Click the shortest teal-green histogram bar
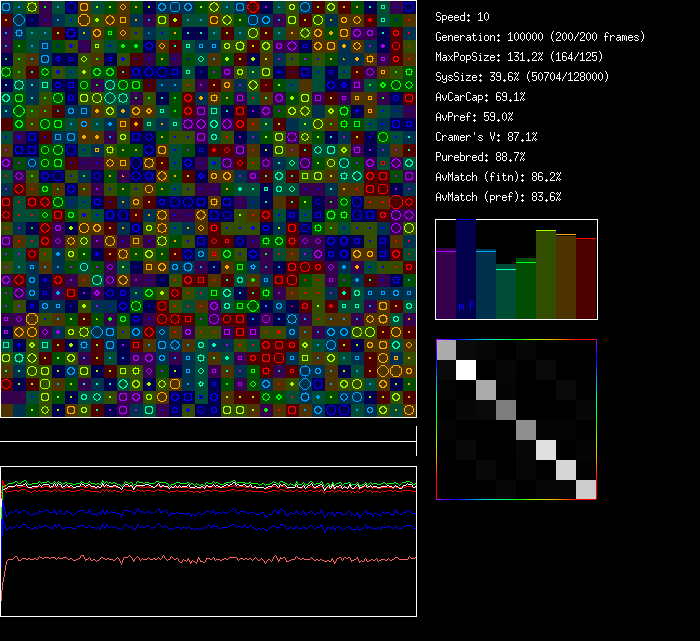Image resolution: width=700 pixels, height=641 pixels. coord(506,292)
